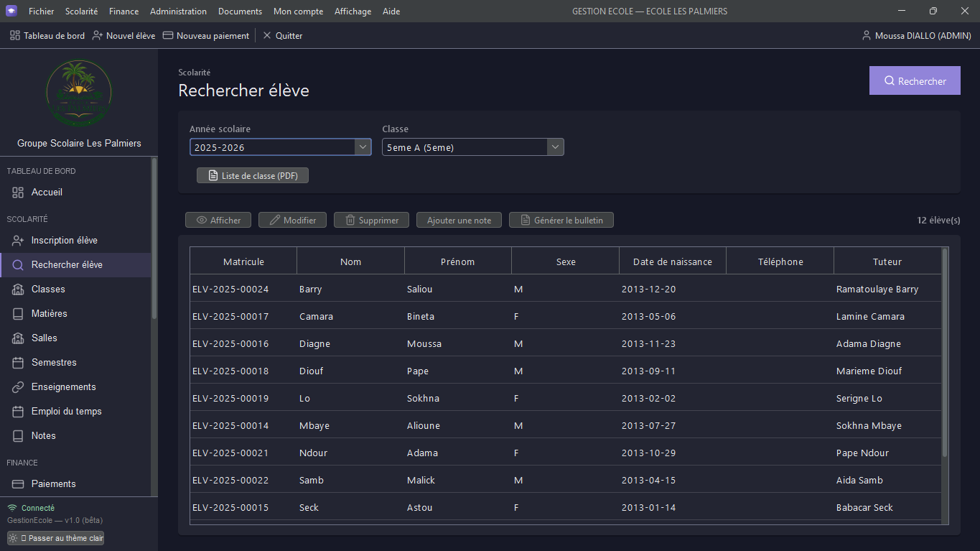Viewport: 980px width, 551px height.
Task: Click the Modifier button
Action: tap(292, 220)
